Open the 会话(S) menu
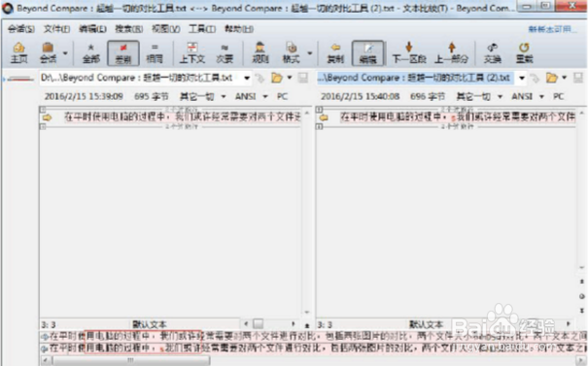Screen dimensions: 588x366 click(21, 29)
